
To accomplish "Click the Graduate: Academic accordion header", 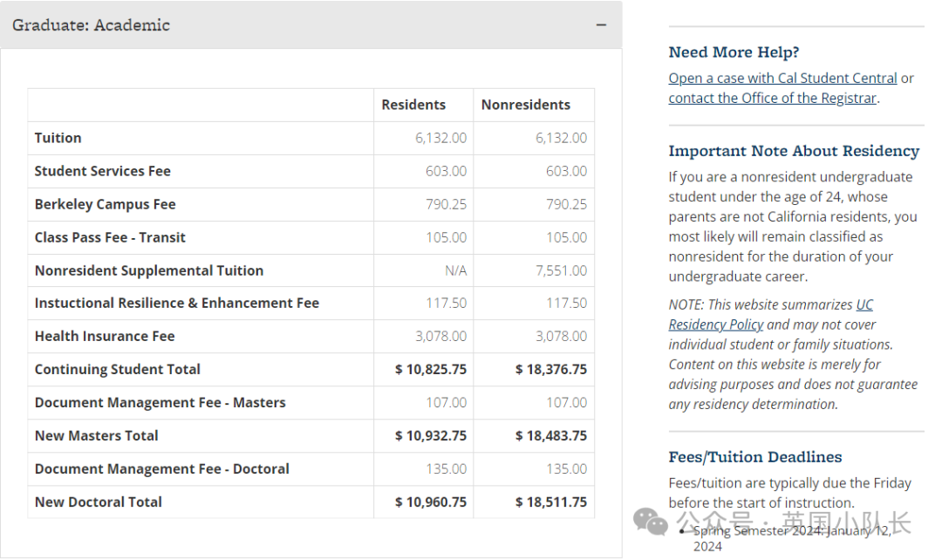I will point(311,25).
